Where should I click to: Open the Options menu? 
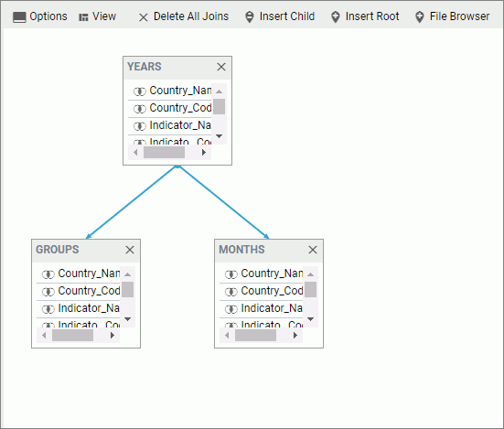(x=48, y=16)
